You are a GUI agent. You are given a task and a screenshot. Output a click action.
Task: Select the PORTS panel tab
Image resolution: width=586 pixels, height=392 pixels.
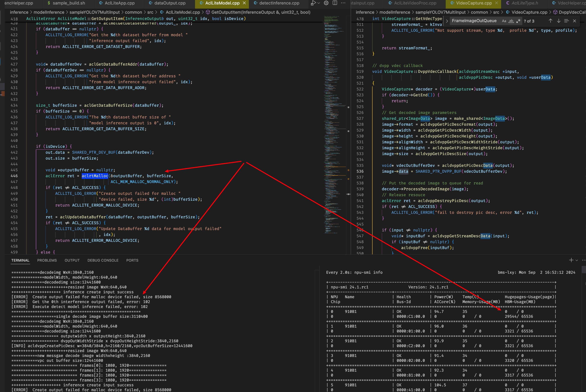132,260
